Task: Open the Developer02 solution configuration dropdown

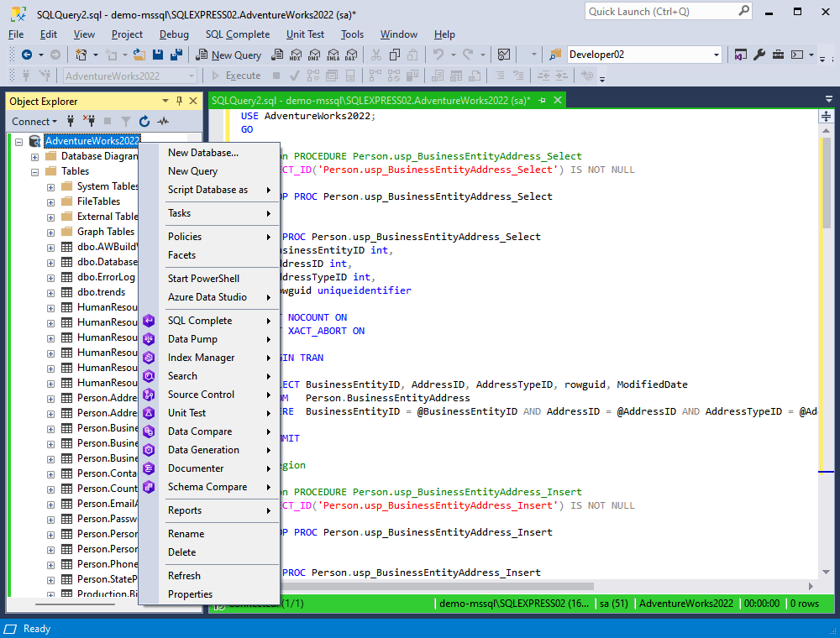Action: tap(717, 55)
